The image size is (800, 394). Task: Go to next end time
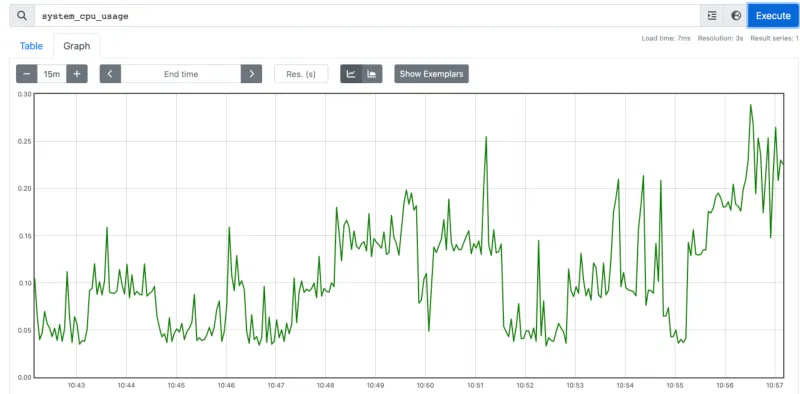tap(252, 74)
